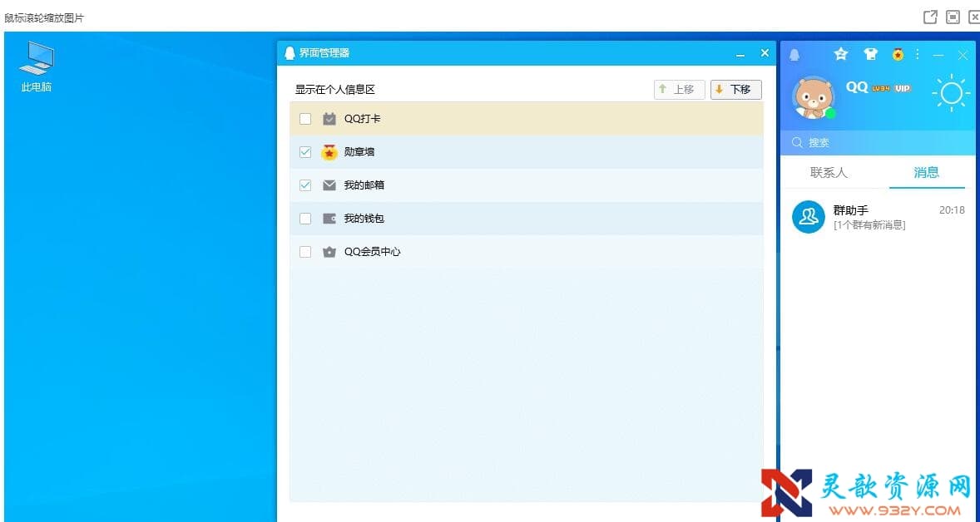980x522 pixels.
Task: Open the 群助手 conversation
Action: [878, 217]
